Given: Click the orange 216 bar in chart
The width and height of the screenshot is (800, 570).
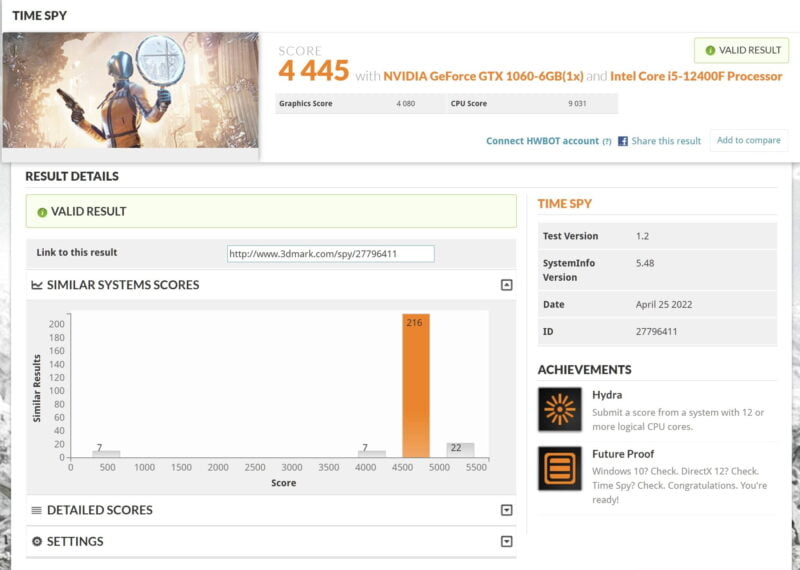Looking at the screenshot, I should click(415, 390).
